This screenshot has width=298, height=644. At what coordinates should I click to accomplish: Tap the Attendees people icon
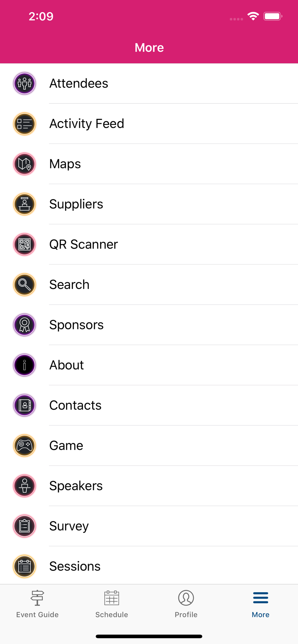pyautogui.click(x=25, y=83)
